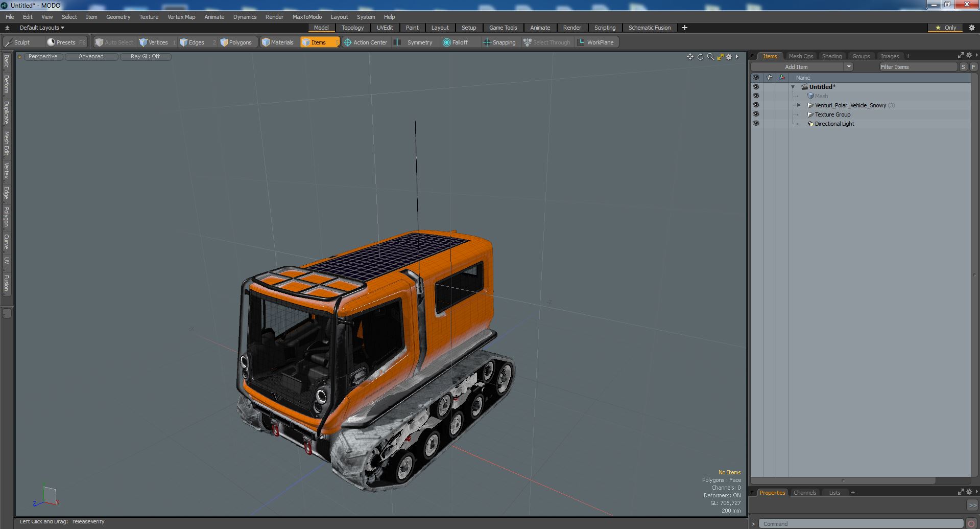Click the viewport pan/move icon
Screen dimensions: 980x529
pos(690,57)
